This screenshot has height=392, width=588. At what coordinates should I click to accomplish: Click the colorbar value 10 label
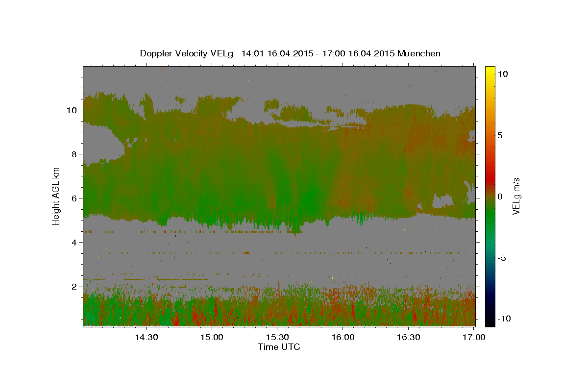tap(502, 74)
